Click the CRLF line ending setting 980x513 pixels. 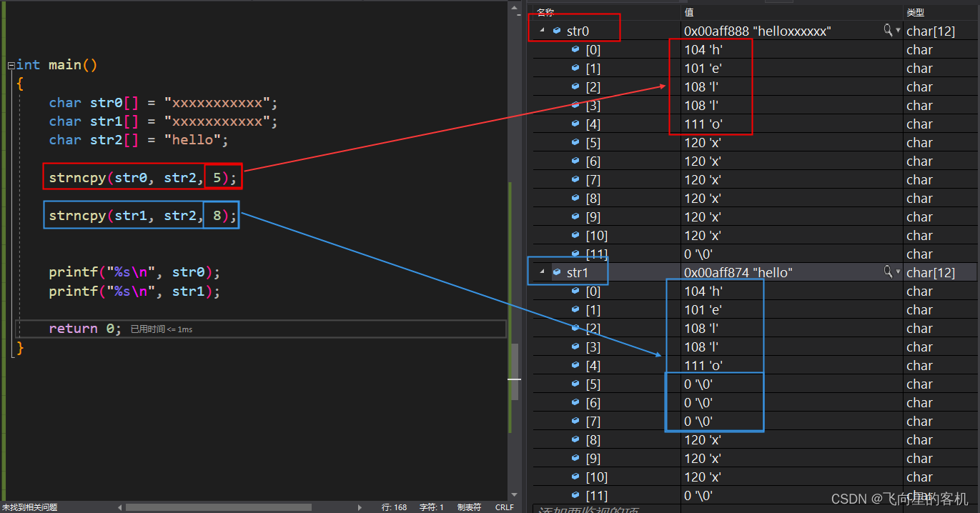[504, 507]
